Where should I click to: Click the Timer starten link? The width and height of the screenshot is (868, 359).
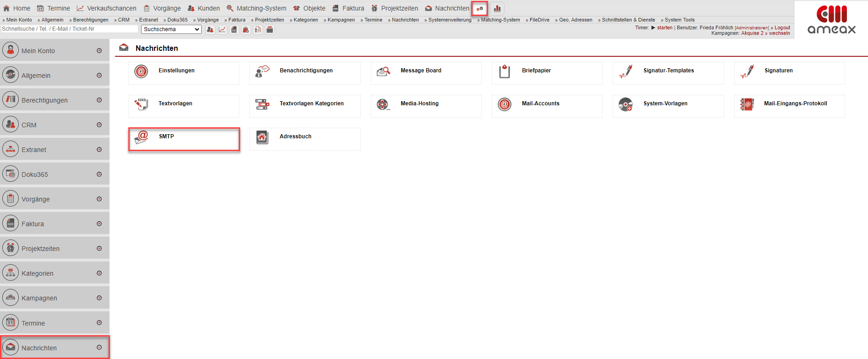coord(665,27)
